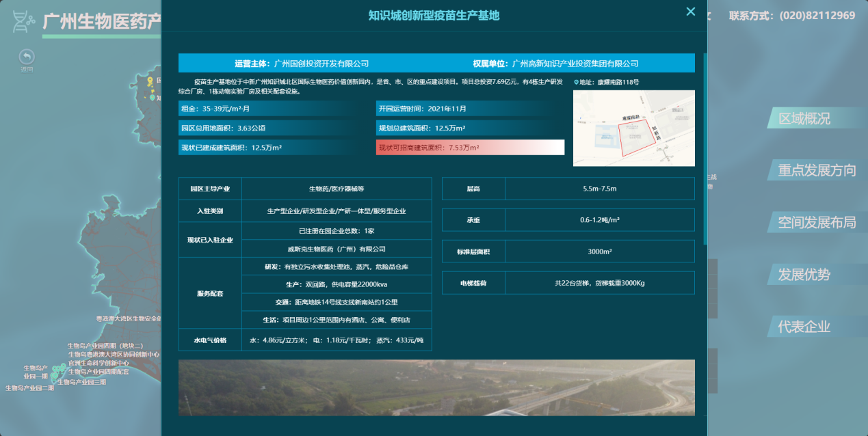Viewport: 868px width, 436px height.
Task: Click 威斯克生物医药（广州）有限公司 company entry
Action: [337, 249]
